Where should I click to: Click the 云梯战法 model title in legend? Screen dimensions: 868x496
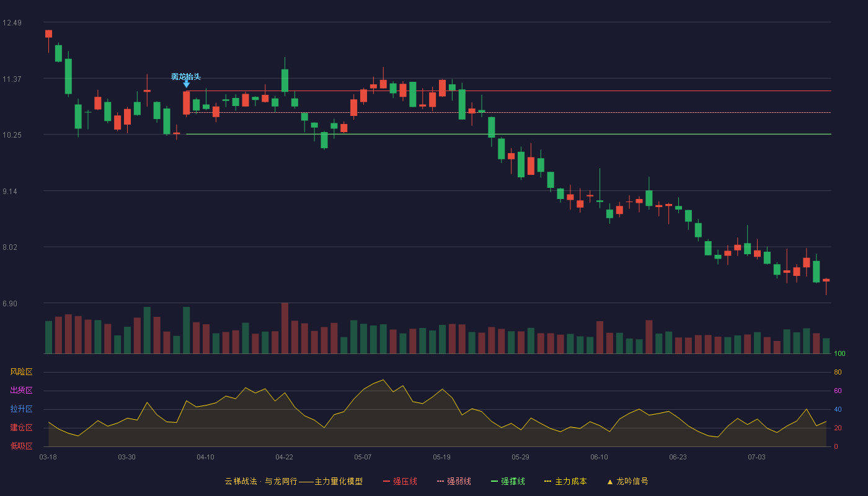click(293, 481)
